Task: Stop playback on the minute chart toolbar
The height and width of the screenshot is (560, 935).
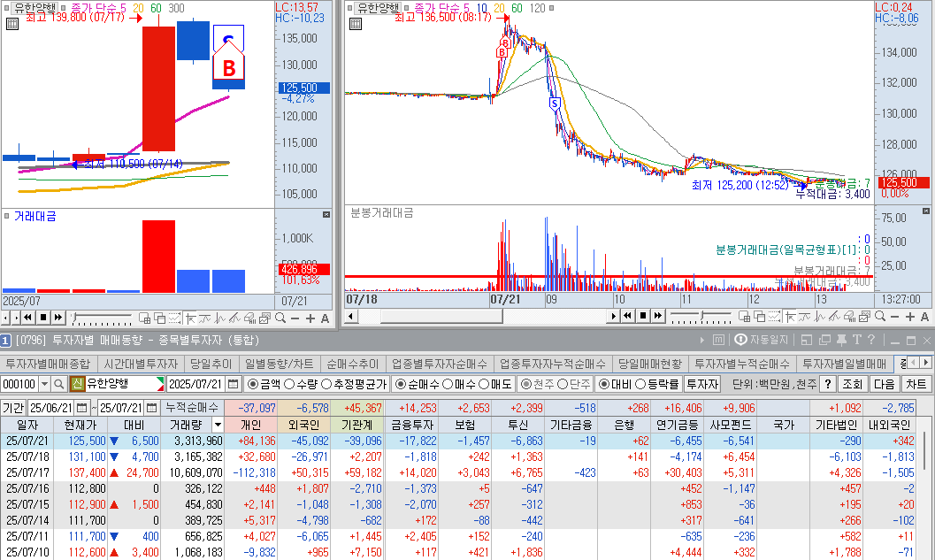Action: pos(643,316)
